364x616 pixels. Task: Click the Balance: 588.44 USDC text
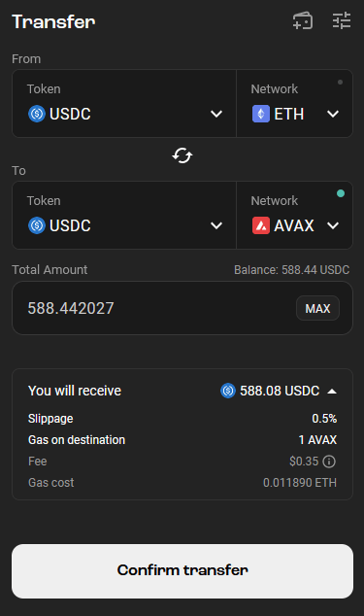click(291, 270)
